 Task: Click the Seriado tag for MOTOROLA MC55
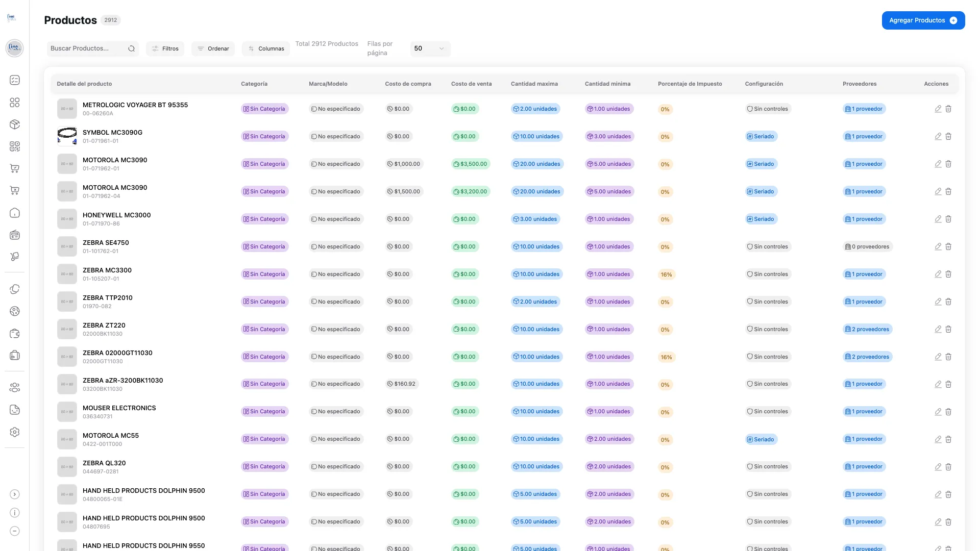(x=761, y=439)
